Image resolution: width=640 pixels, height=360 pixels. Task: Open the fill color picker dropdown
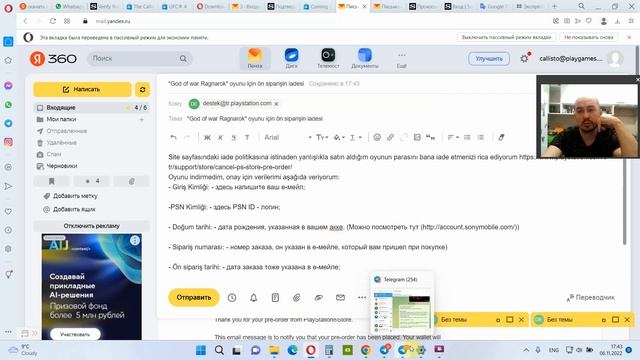[339, 138]
